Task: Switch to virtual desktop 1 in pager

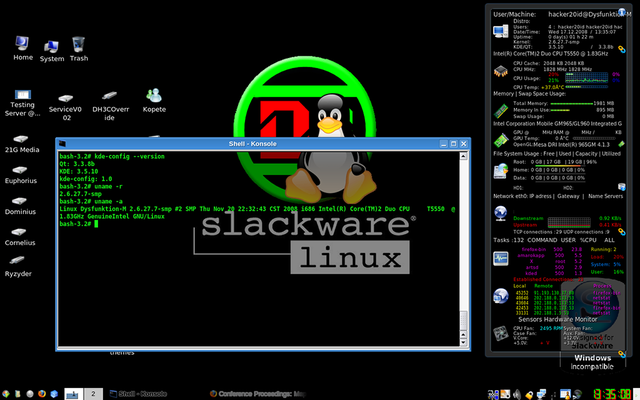Action: click(73, 394)
